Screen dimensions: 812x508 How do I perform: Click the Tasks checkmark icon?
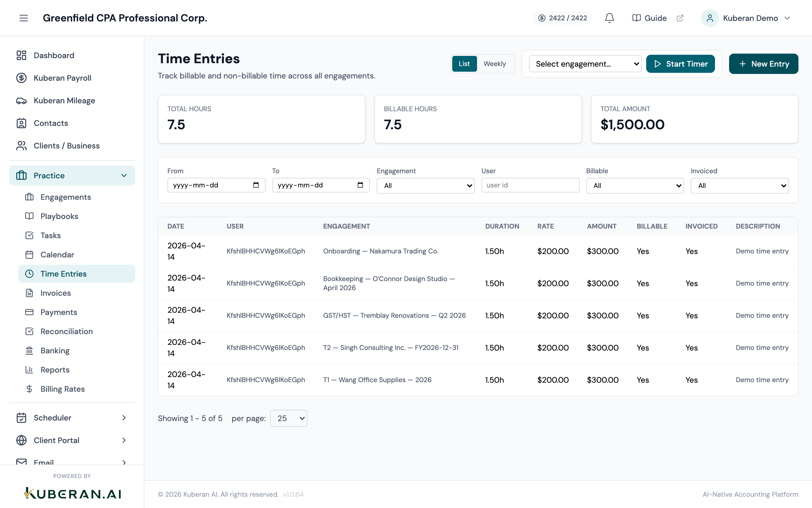29,235
